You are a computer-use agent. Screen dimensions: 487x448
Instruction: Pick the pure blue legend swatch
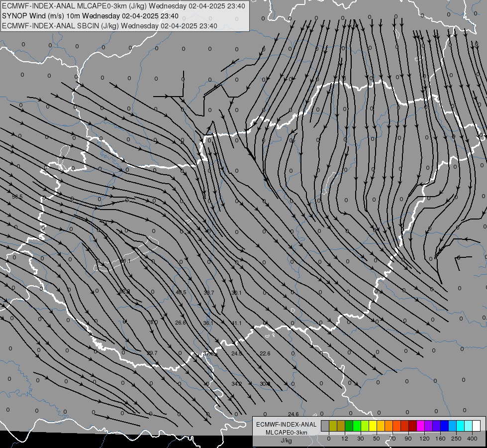pyautogui.click(x=445, y=426)
